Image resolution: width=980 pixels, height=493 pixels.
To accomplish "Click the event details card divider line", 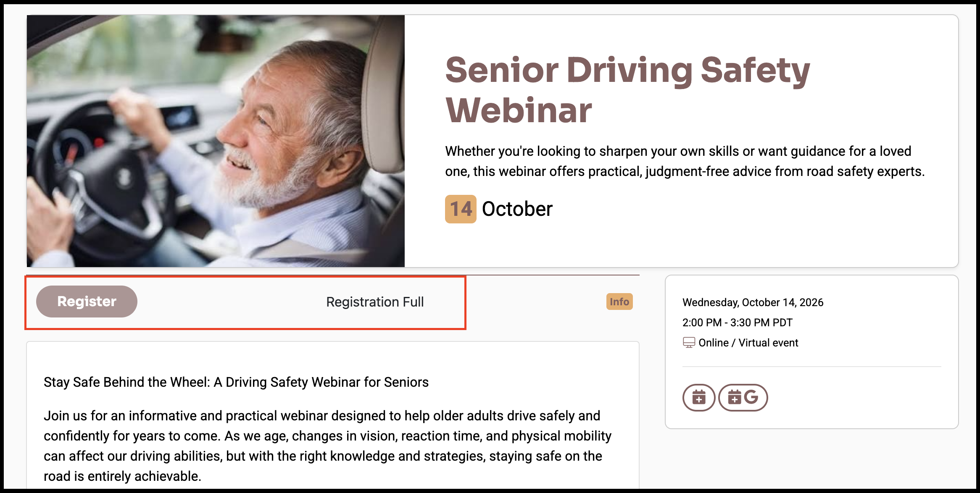I will point(811,367).
